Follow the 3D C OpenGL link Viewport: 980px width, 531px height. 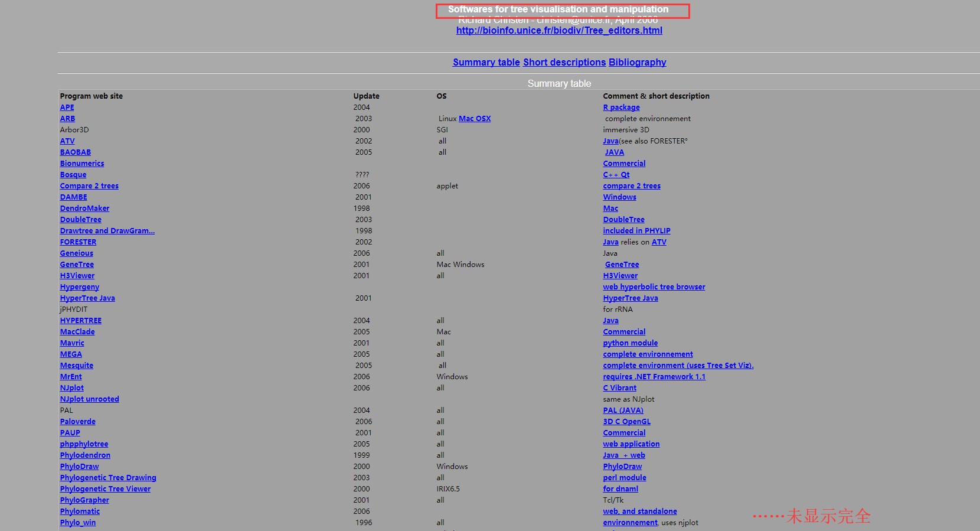coord(627,422)
